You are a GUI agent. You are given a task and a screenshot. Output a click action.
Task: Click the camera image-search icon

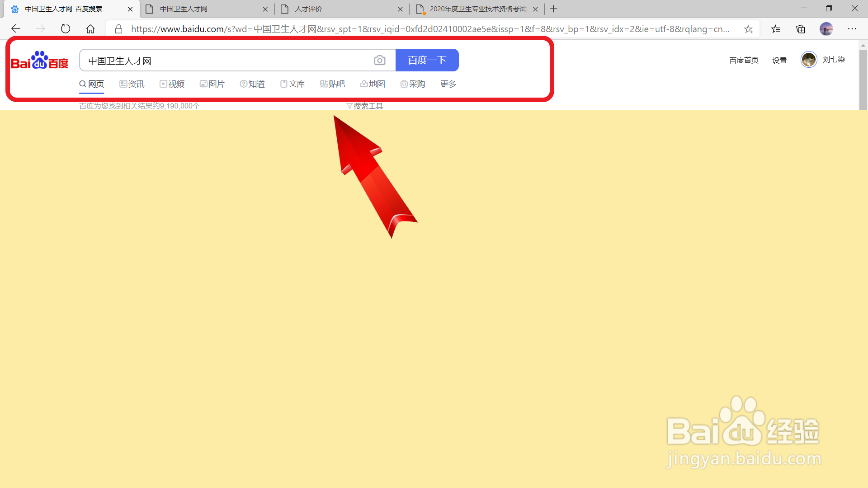[379, 60]
